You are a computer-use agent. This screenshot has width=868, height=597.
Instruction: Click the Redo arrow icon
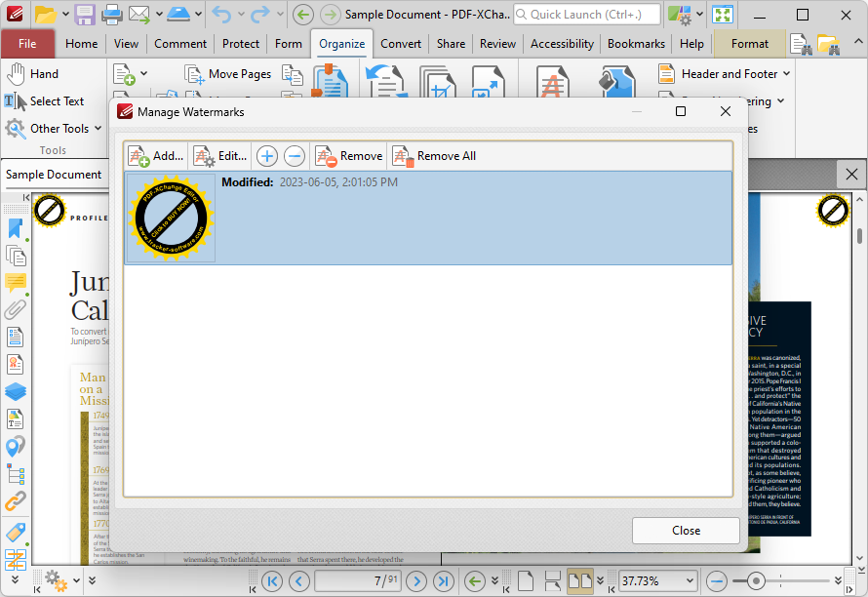[x=260, y=15]
